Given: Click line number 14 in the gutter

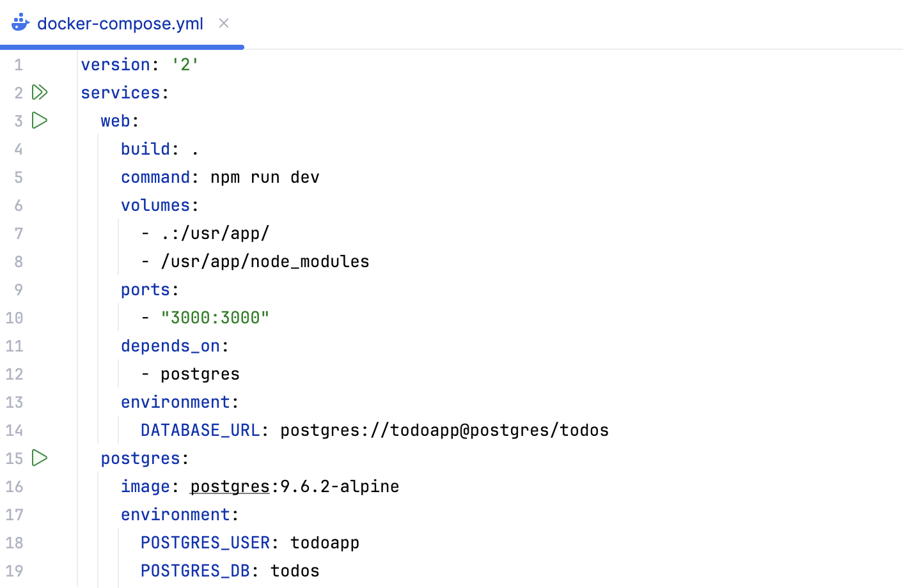Looking at the screenshot, I should pyautogui.click(x=14, y=430).
